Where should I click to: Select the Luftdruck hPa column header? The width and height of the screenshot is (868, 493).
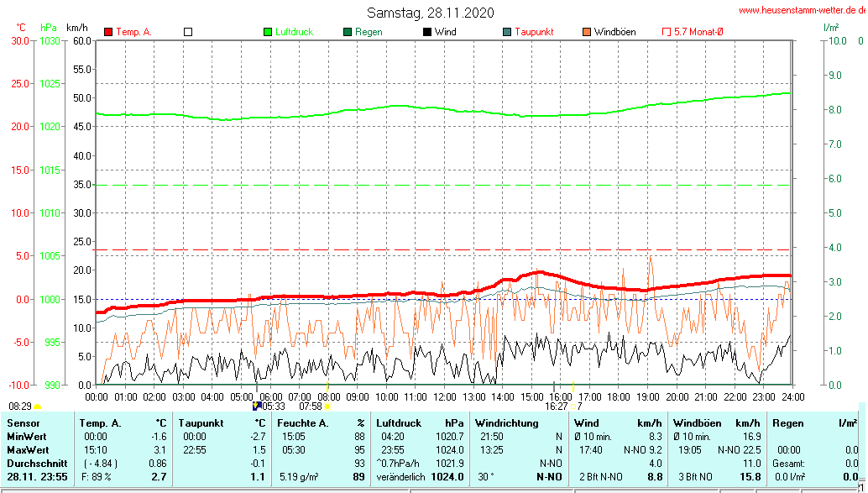point(399,423)
